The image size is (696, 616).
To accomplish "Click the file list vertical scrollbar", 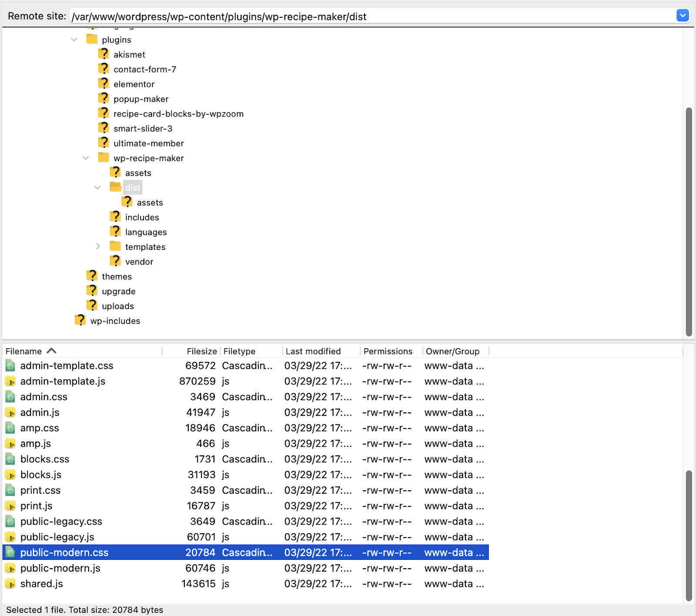I will [x=689, y=536].
